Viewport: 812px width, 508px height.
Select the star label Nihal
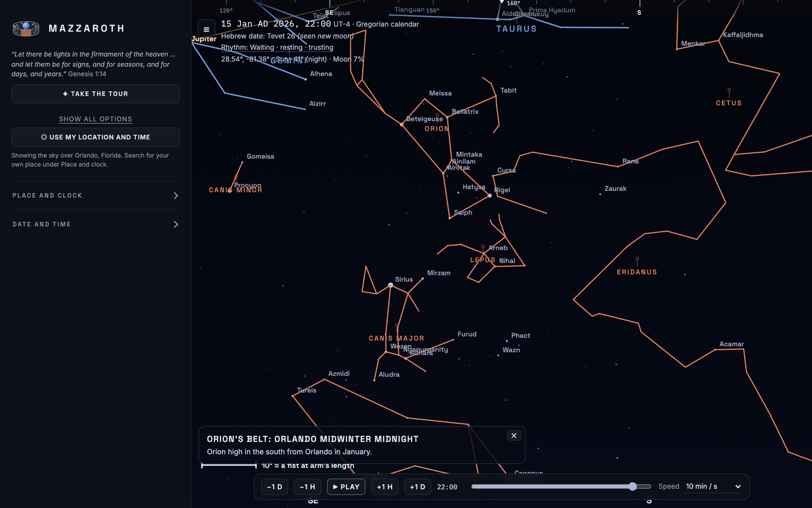(507, 261)
